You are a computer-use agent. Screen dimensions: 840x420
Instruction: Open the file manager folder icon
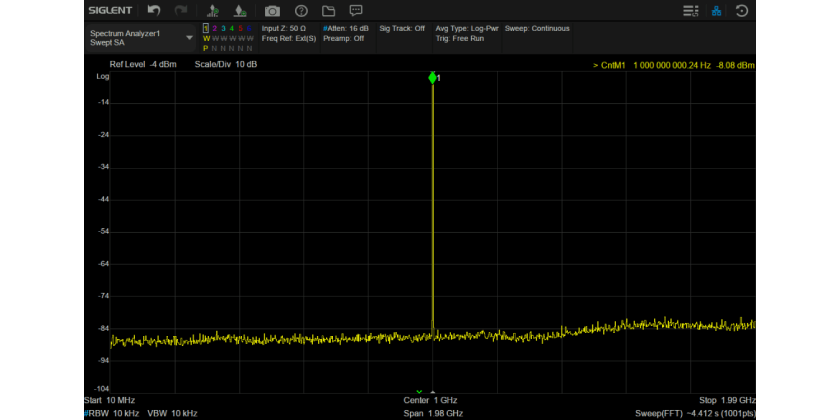tap(328, 10)
